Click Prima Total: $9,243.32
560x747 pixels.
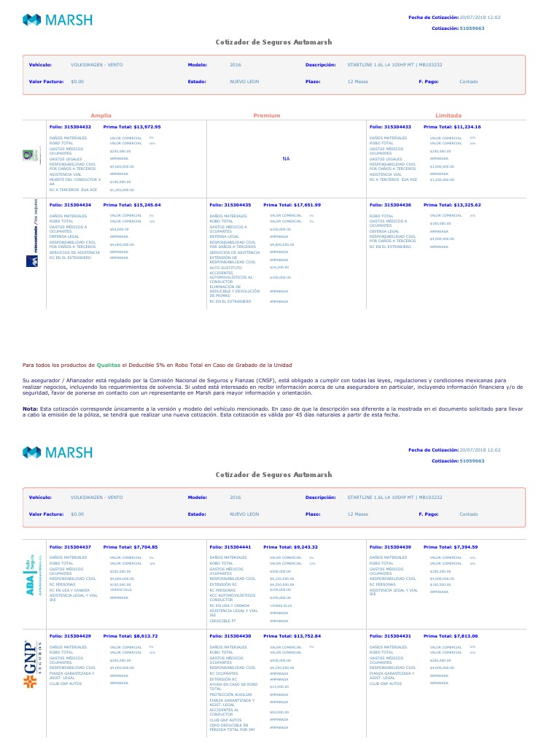point(291,547)
